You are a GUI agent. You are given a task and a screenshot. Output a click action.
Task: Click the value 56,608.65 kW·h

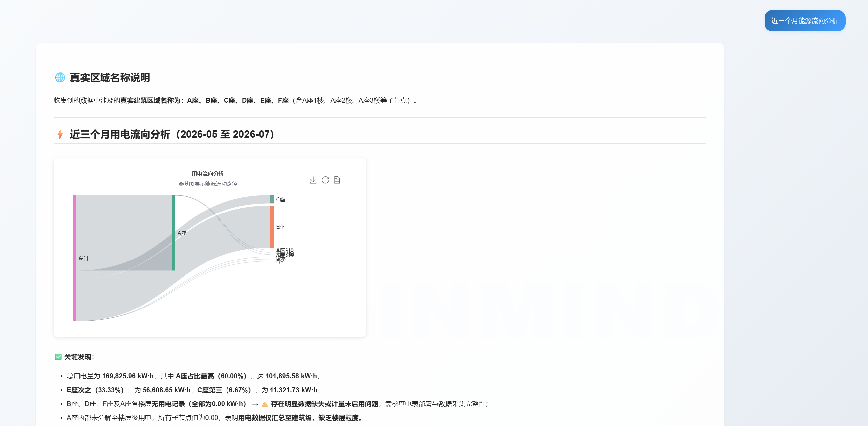pos(166,390)
